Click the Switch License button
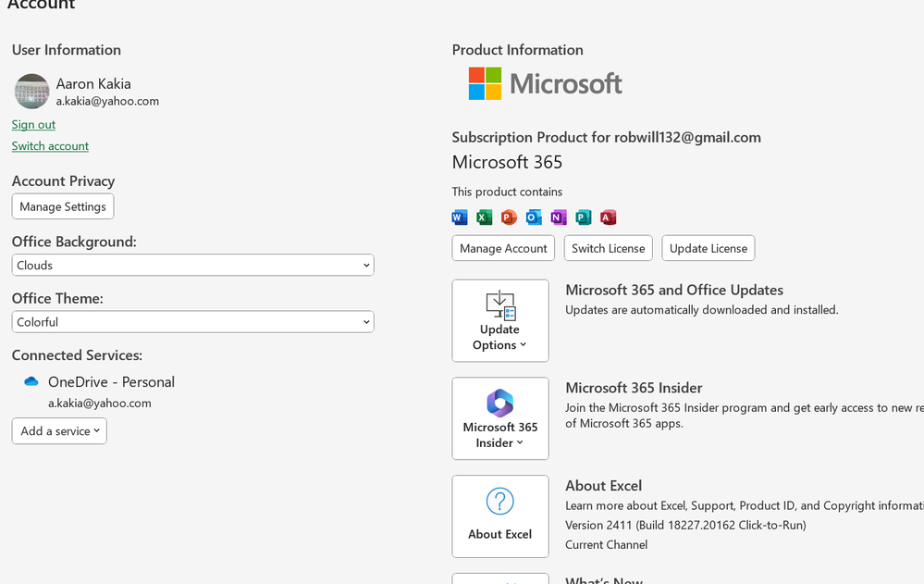The height and width of the screenshot is (584, 924). coord(609,248)
